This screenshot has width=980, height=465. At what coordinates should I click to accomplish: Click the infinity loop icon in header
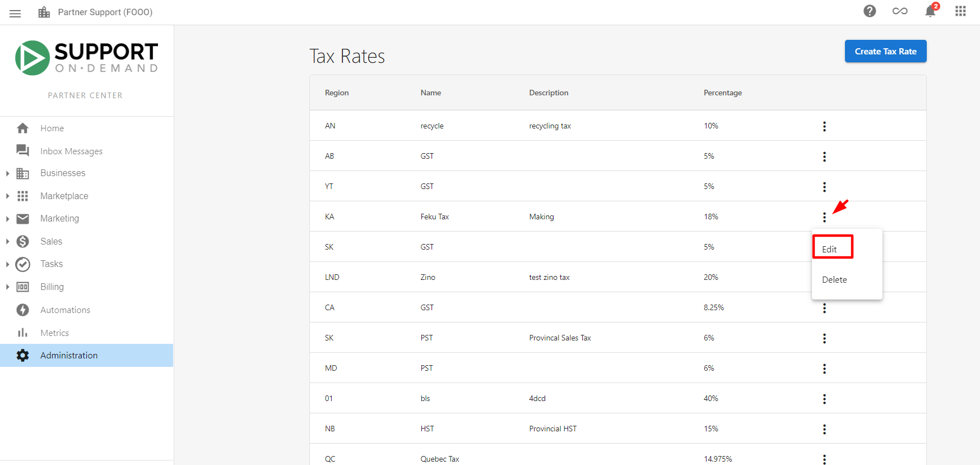pos(900,11)
